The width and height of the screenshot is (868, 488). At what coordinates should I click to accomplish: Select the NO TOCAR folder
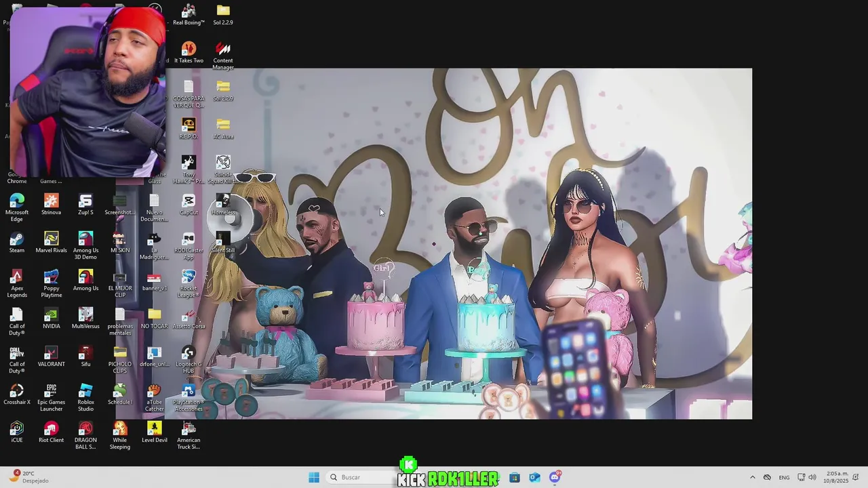coord(154,318)
